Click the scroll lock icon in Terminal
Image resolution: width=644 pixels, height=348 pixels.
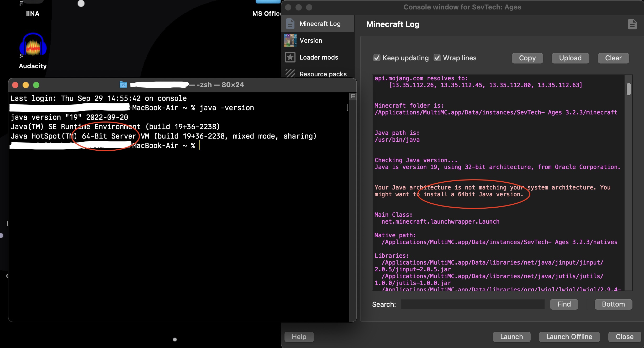click(353, 96)
